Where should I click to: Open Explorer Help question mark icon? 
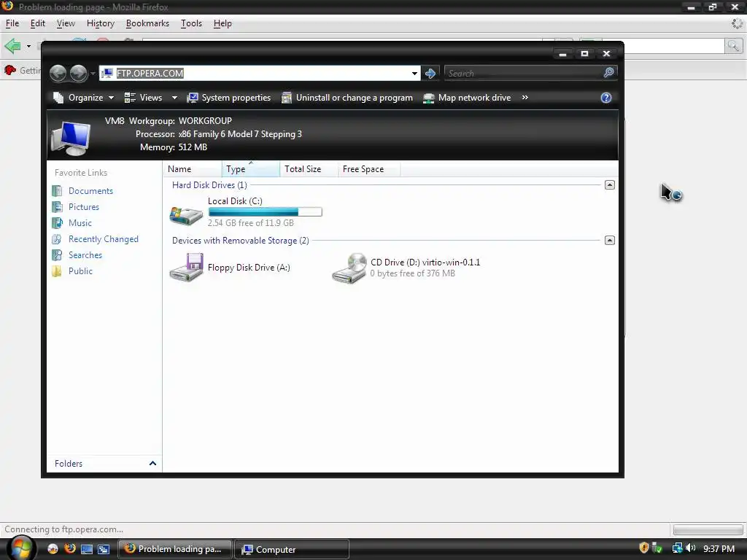click(x=606, y=98)
